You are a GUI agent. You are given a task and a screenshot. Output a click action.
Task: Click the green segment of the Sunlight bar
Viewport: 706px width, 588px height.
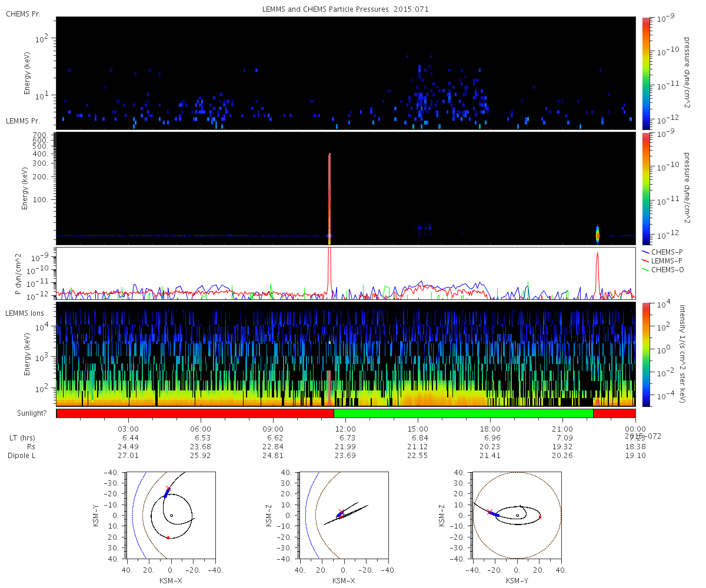tap(463, 413)
